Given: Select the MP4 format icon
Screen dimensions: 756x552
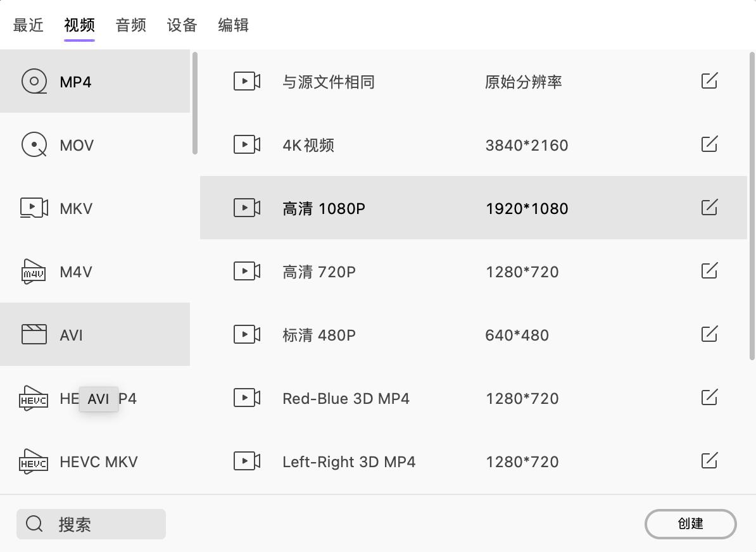Looking at the screenshot, I should pos(33,81).
